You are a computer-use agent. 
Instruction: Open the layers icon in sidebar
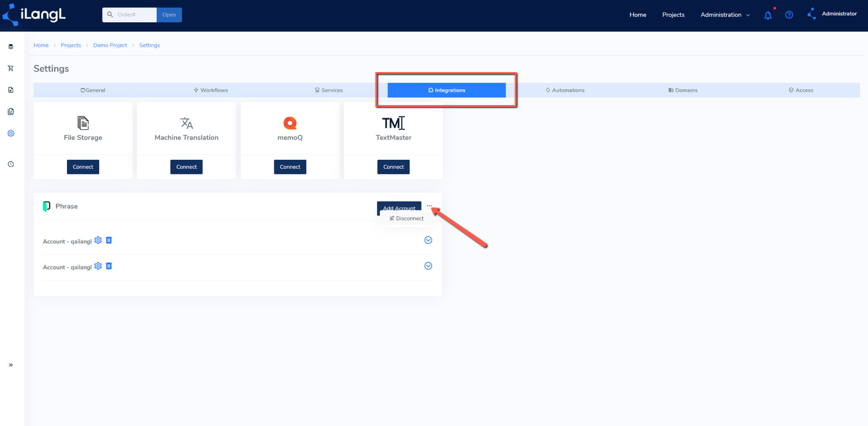11,46
